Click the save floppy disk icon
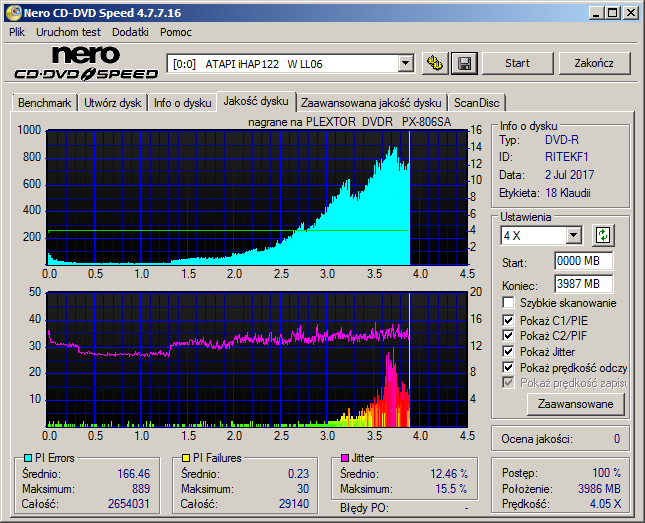 [464, 63]
